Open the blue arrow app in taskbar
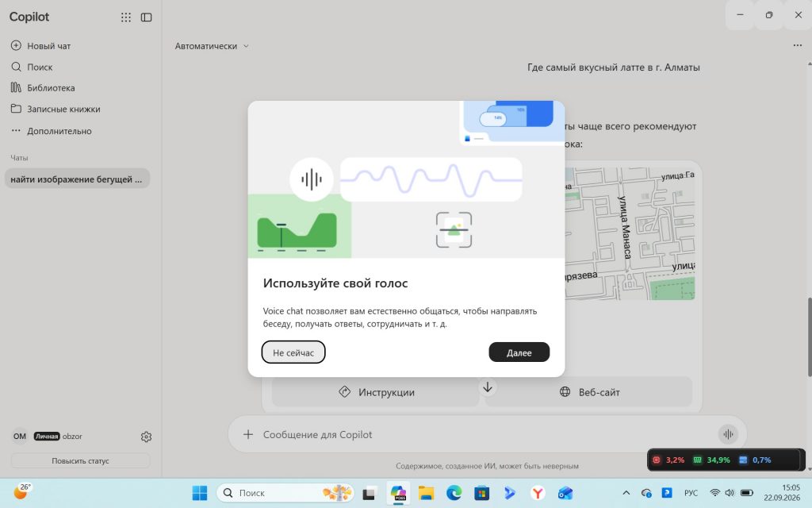Image resolution: width=812 pixels, height=508 pixels. 510,493
